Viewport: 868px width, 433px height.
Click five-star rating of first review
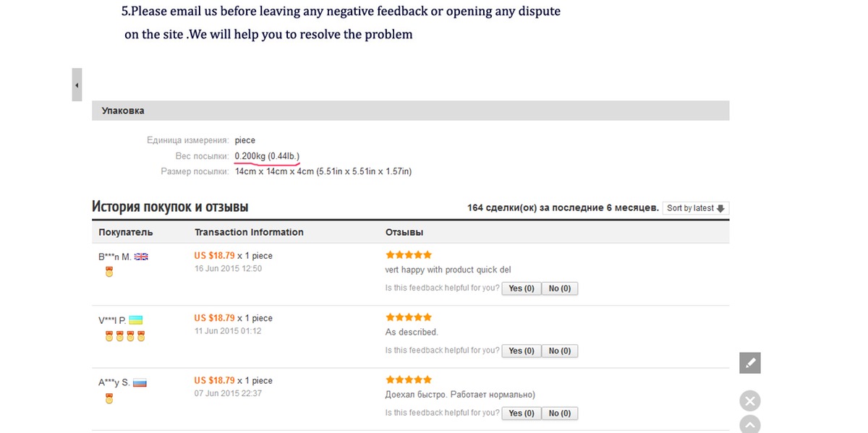(409, 255)
